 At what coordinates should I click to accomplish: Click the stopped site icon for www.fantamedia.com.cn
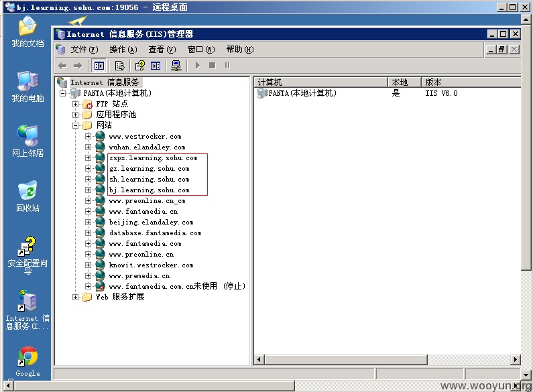[x=100, y=286]
